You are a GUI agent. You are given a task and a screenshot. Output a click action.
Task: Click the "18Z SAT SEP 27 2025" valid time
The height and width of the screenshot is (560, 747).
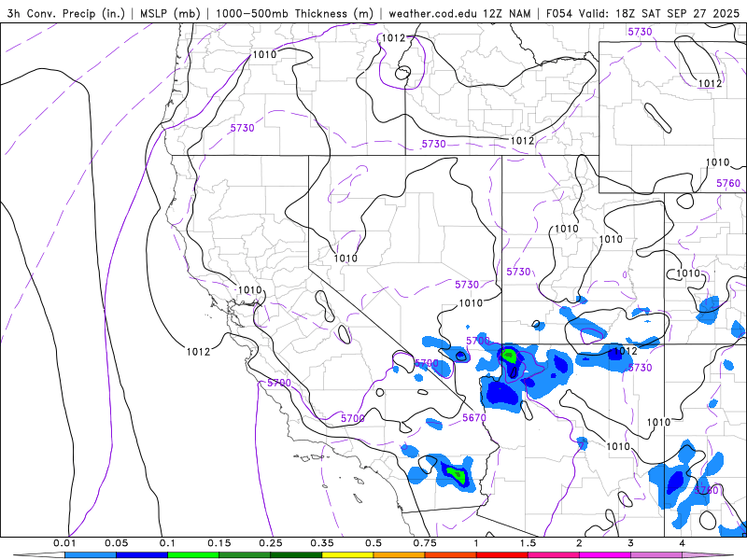pos(678,13)
